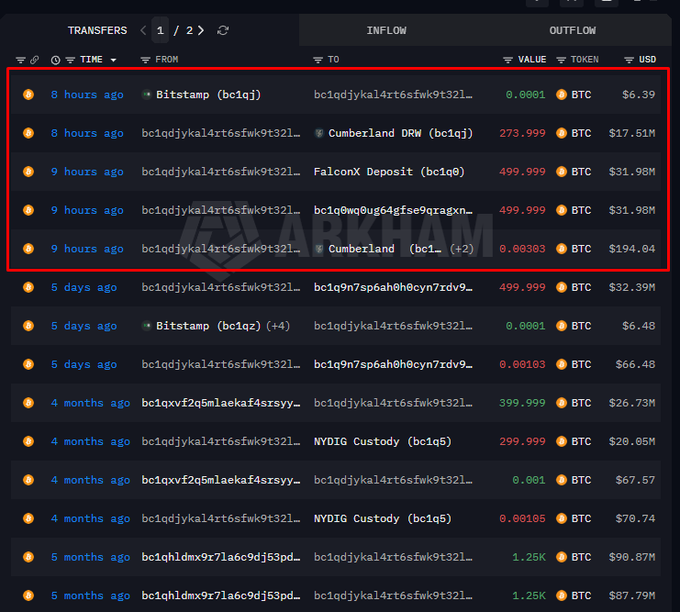Open the TOKEN column filter
This screenshot has width=680, height=612.
point(561,60)
